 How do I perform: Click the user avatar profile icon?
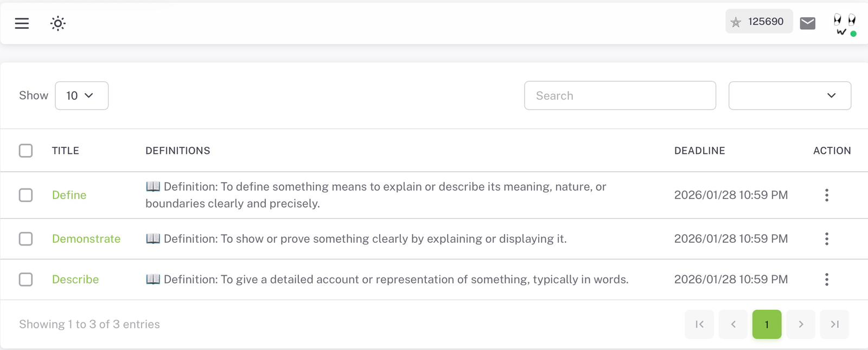pyautogui.click(x=844, y=24)
